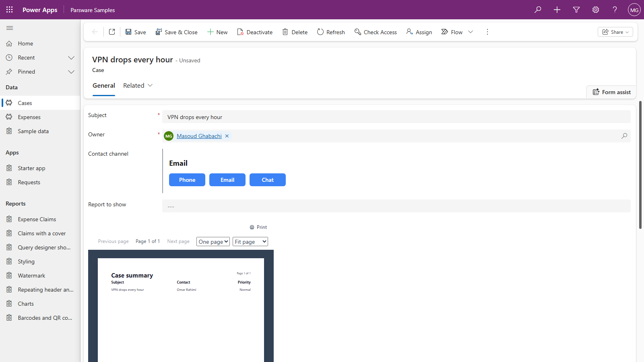The width and height of the screenshot is (644, 362).
Task: Select Phone as contact channel
Action: coord(187,180)
